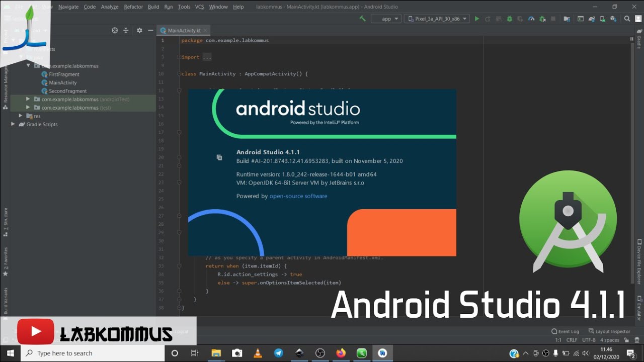Click the open-source software link
The image size is (644, 362).
click(298, 196)
